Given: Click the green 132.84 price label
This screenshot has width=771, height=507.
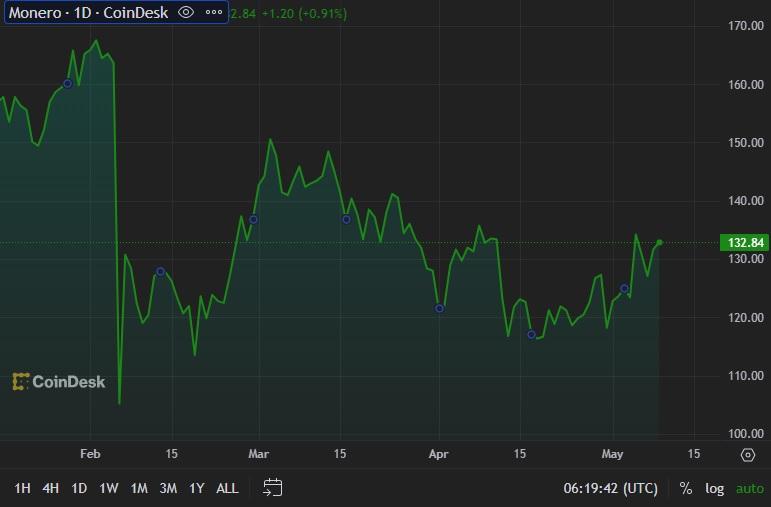Looking at the screenshot, I should click(742, 243).
